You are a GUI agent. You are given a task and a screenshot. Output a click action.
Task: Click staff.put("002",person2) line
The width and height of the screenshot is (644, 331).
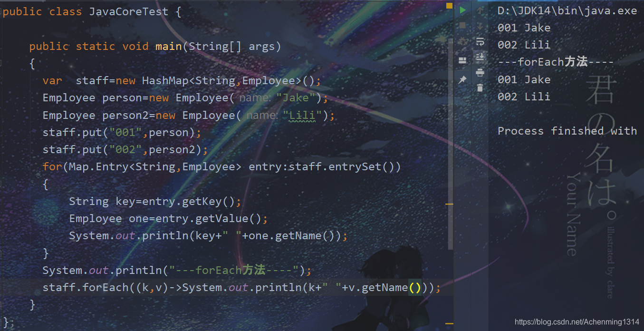(x=125, y=150)
